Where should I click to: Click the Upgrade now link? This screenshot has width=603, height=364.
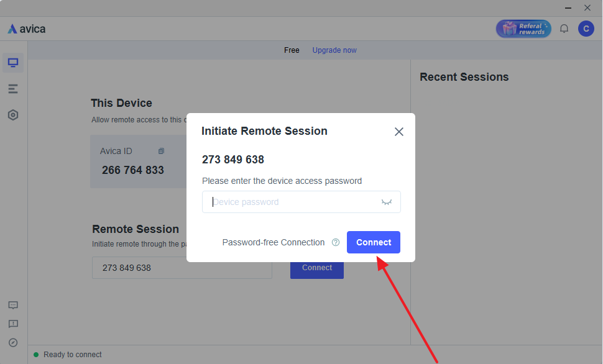pyautogui.click(x=334, y=50)
